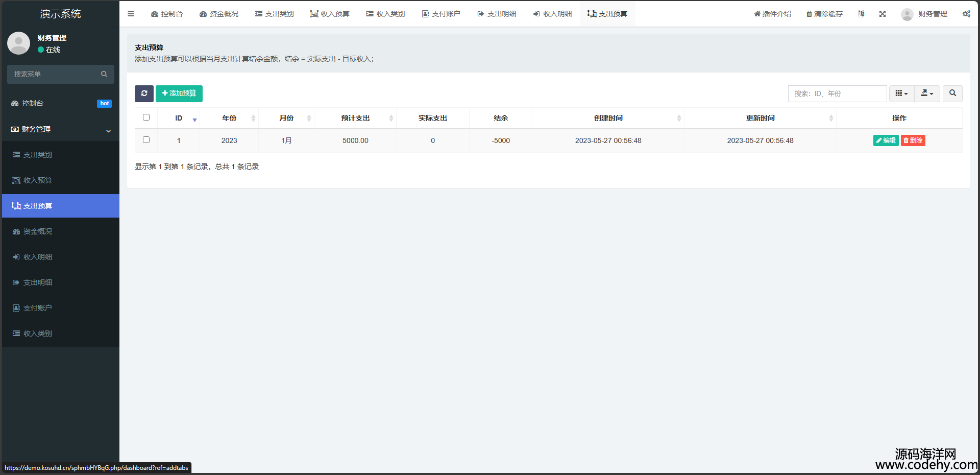This screenshot has width=980, height=475.
Task: Click the green 添加预算 button
Action: point(179,93)
